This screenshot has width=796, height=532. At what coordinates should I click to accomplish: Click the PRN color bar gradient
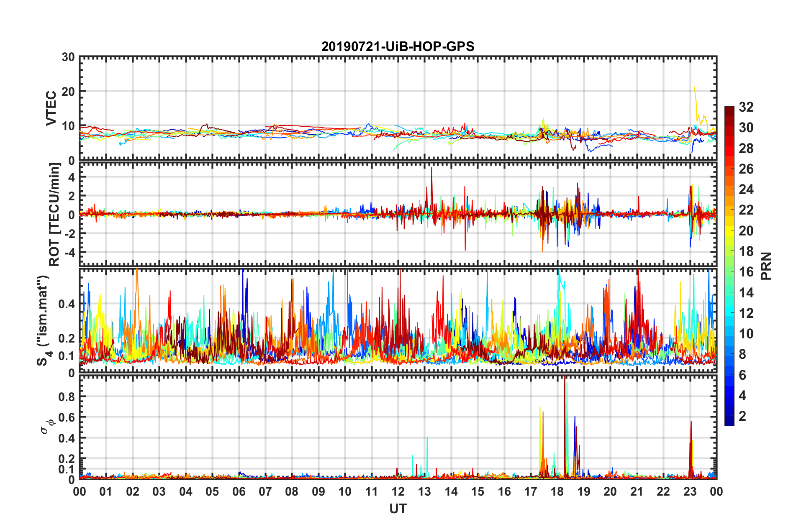[x=729, y=266]
